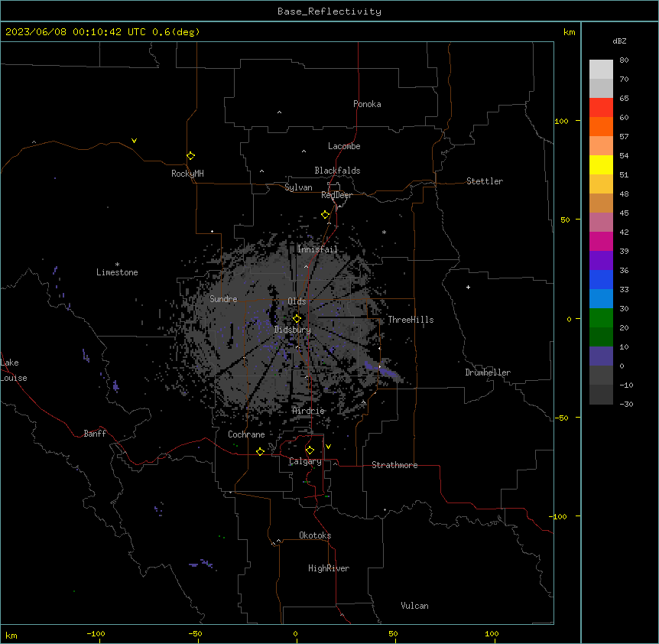
Task: Click the Innisfail town label
Action: [x=317, y=249]
